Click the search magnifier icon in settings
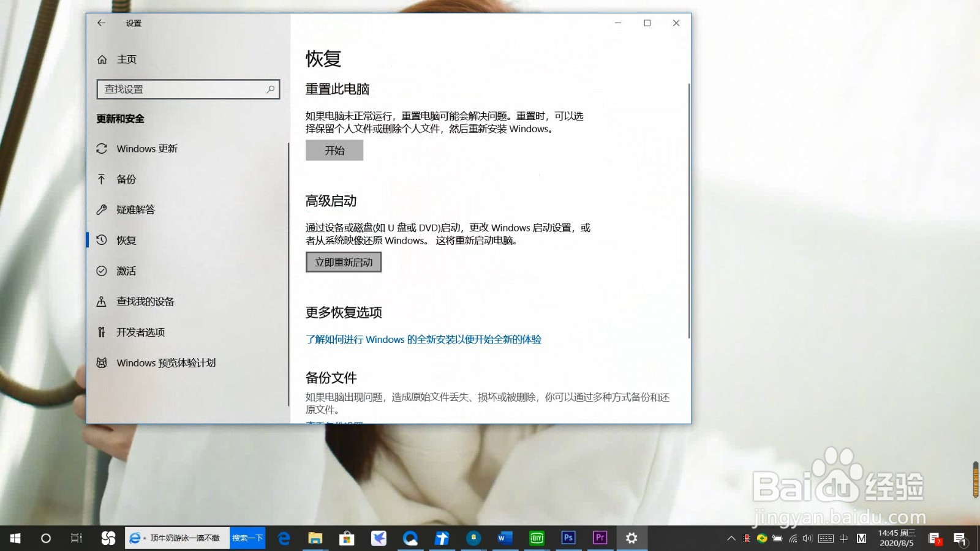This screenshot has height=551, width=980. (x=271, y=89)
